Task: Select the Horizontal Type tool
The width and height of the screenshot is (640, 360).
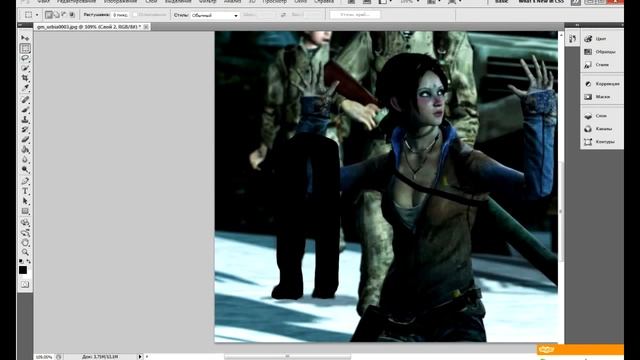Action: 25,191
